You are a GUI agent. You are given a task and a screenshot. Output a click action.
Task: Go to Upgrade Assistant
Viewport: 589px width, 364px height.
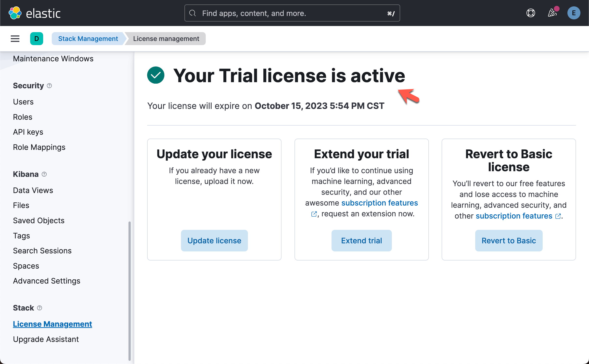click(46, 339)
